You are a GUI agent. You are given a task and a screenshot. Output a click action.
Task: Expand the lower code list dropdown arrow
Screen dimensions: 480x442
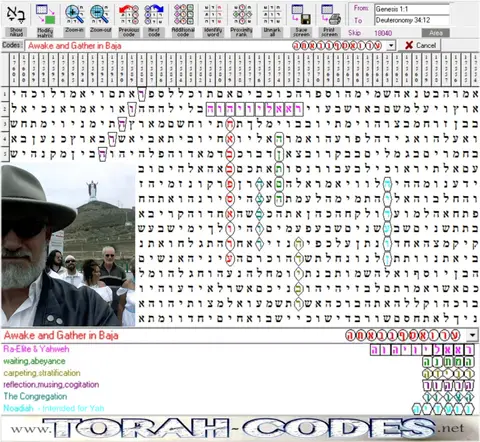(472, 336)
